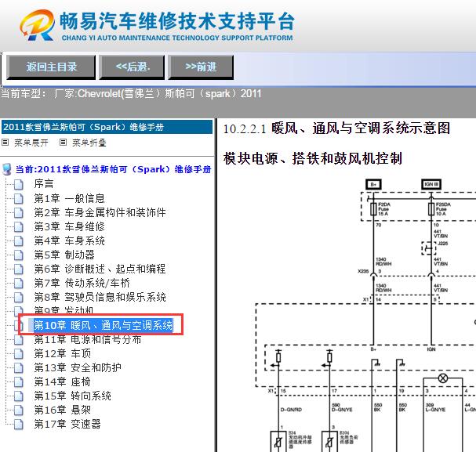This screenshot has height=452, width=476.
Task: Click the page icon beside 第17章
Action: (x=19, y=424)
